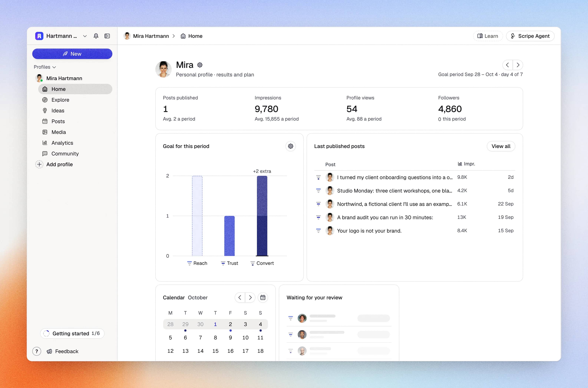
Task: Click the Reach legend funnel icon
Action: coord(189,263)
